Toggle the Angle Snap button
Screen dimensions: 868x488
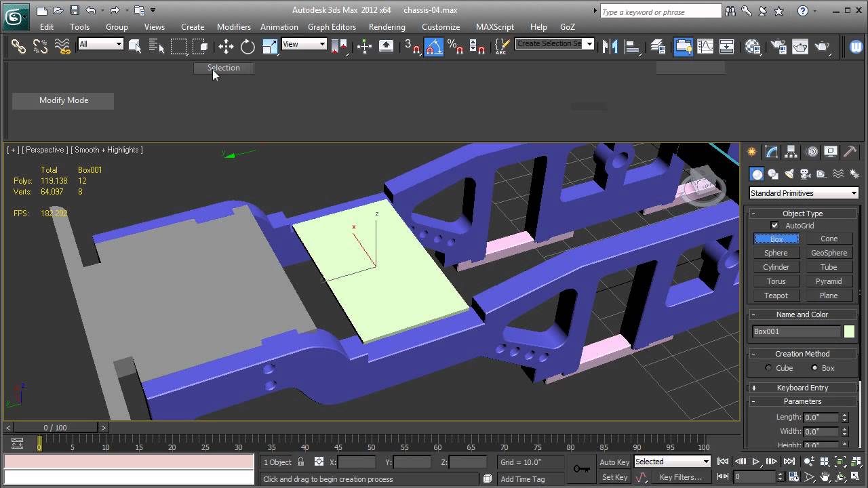(434, 46)
